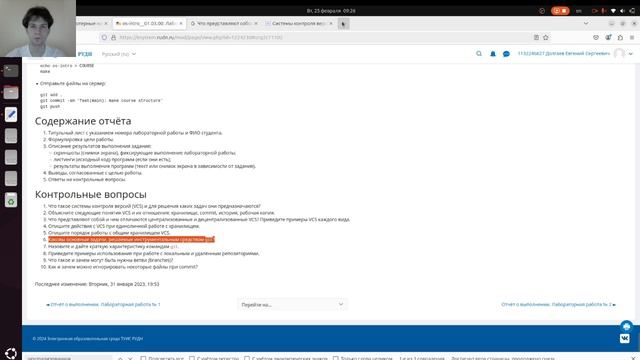Close the Что представляют собой tab
Image resolution: width=640 pixels, height=360 pixels.
click(x=256, y=23)
